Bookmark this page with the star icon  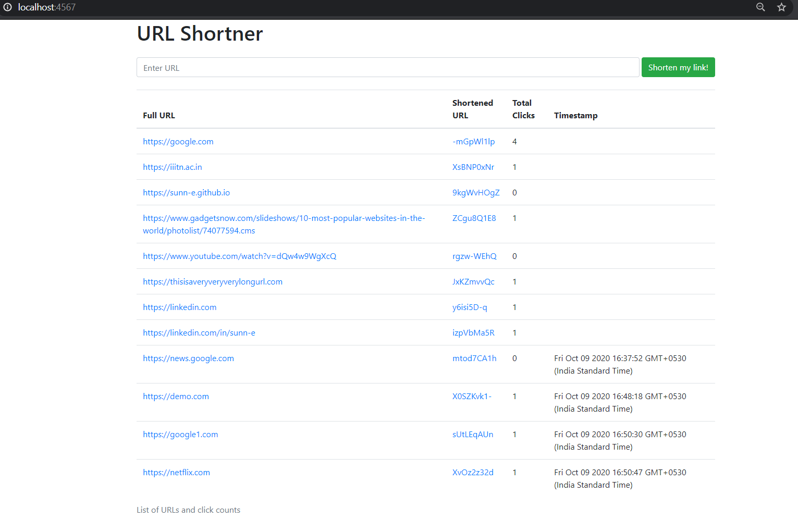tap(781, 7)
